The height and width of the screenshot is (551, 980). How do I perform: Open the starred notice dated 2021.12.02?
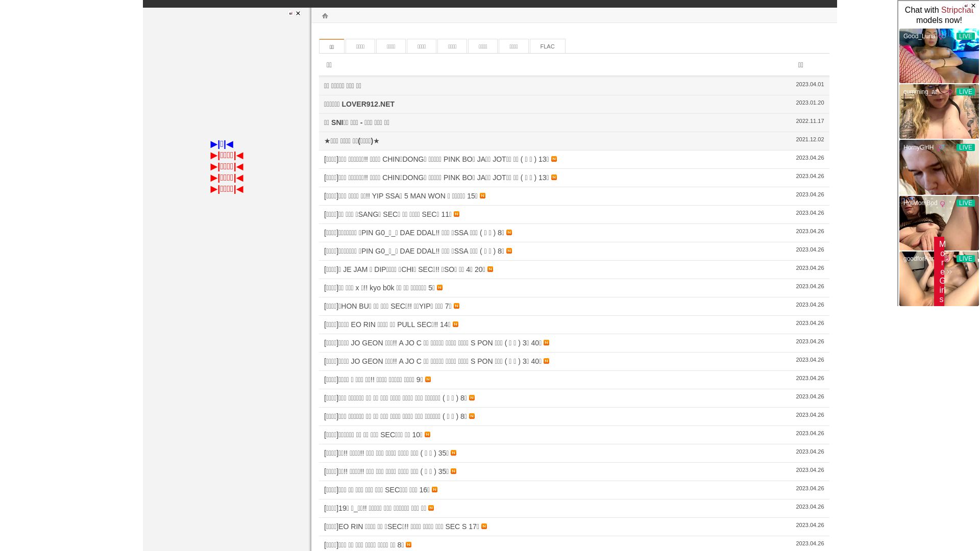pyautogui.click(x=352, y=141)
